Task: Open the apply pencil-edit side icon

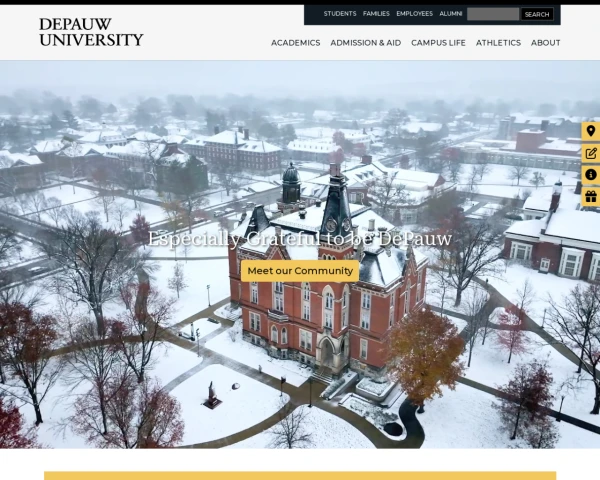Action: (591, 153)
